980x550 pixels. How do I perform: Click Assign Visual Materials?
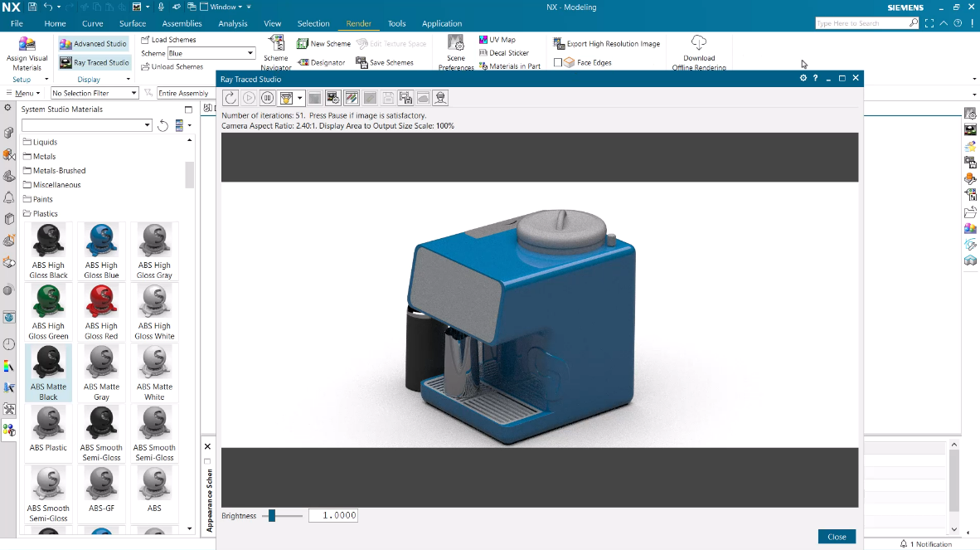[x=27, y=50]
